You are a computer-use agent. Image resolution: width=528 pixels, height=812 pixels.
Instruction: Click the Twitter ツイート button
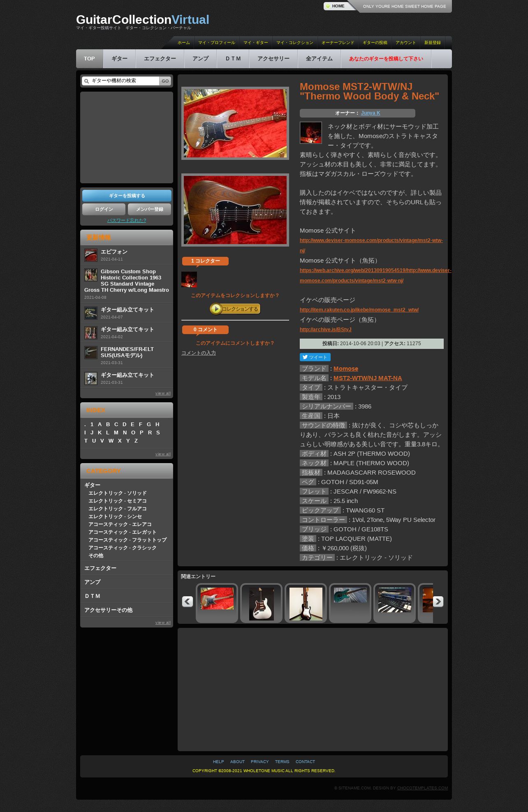pyautogui.click(x=315, y=357)
